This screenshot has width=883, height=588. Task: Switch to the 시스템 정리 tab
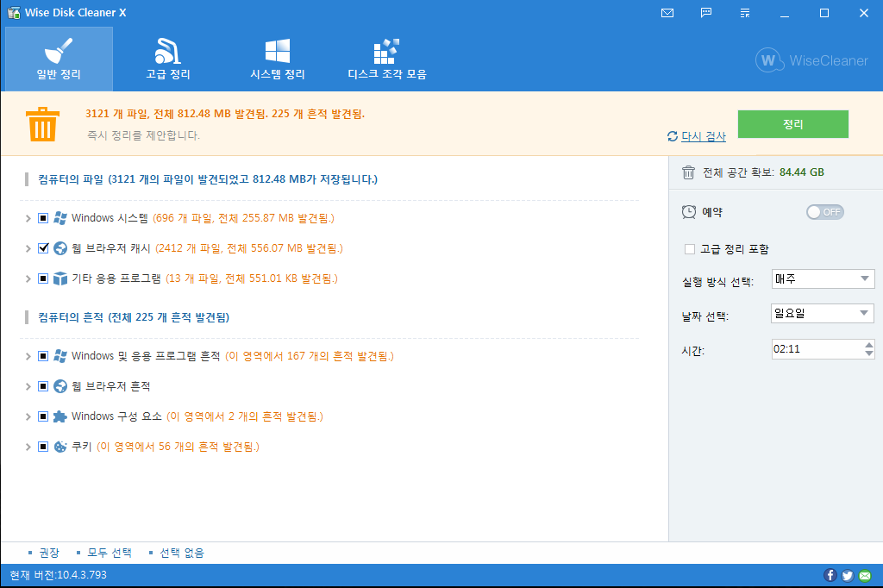click(278, 59)
